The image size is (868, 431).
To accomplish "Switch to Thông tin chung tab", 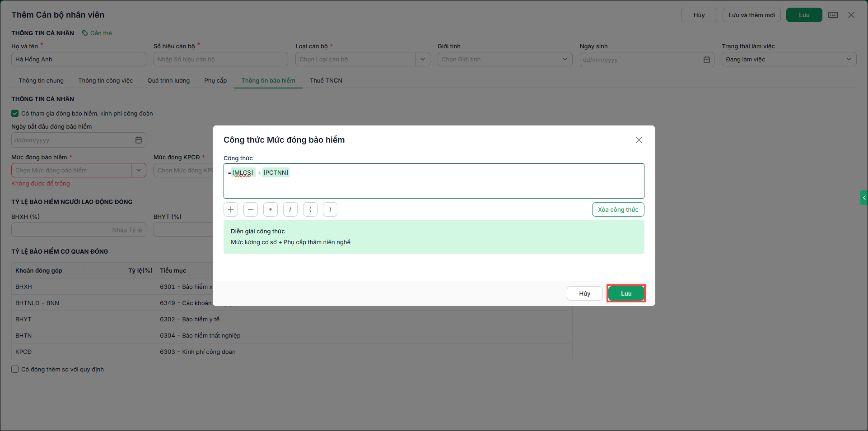I will tap(41, 80).
